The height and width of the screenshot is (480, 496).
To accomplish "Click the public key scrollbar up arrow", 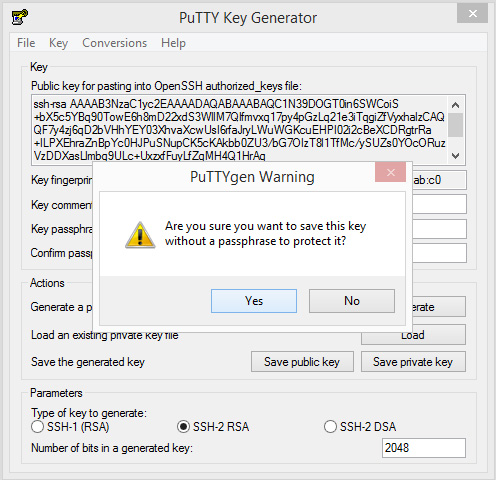I will 455,105.
